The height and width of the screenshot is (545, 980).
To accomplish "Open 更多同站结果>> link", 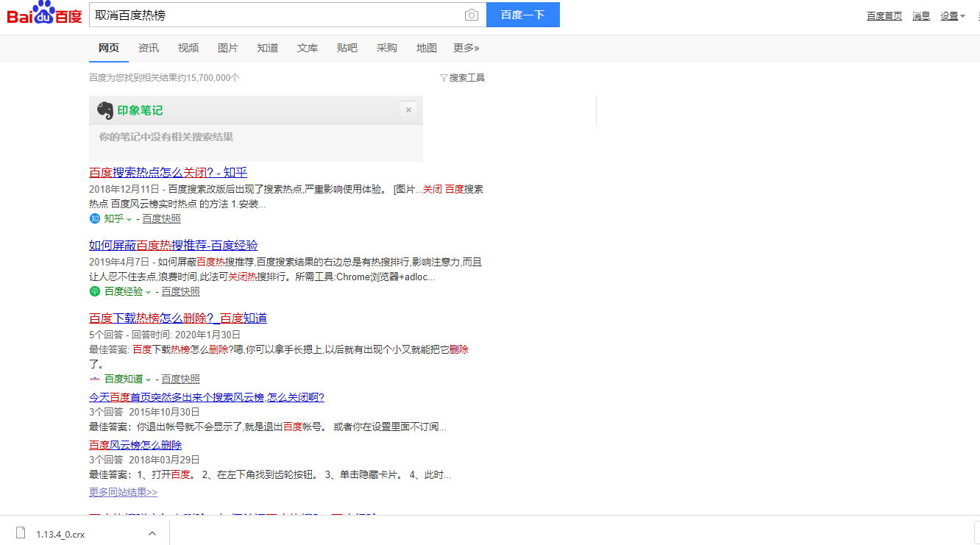I will pos(123,492).
